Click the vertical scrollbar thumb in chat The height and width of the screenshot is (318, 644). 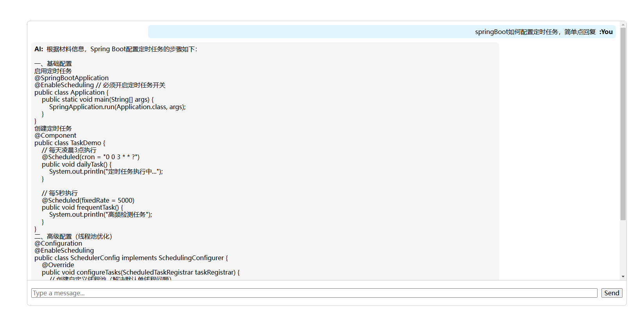pos(623,124)
